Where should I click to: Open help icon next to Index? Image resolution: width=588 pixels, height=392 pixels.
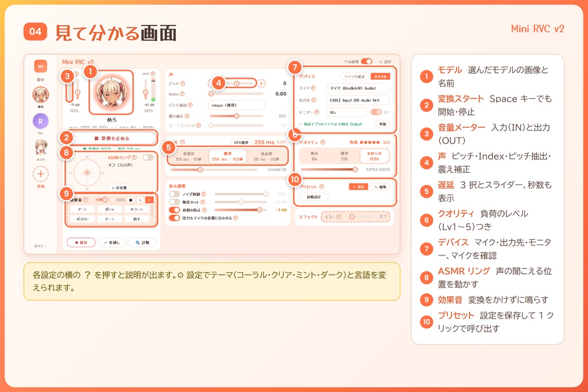182,94
